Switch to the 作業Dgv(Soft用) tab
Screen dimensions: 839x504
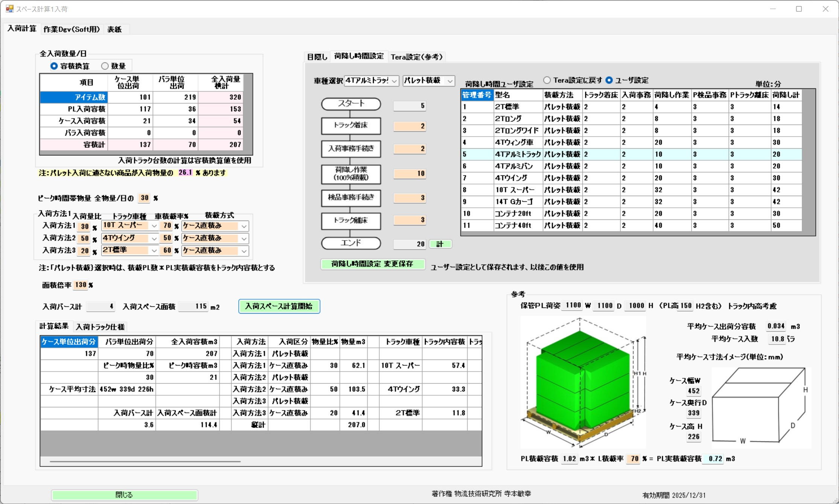tap(72, 29)
